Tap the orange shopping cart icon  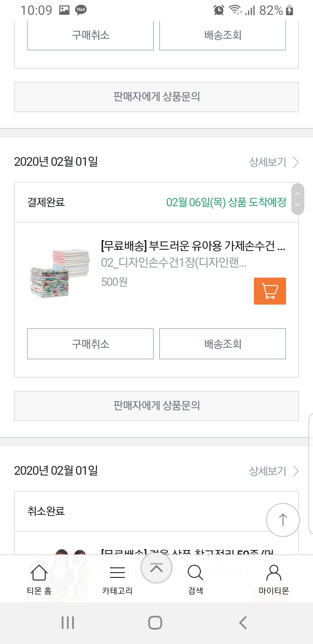tap(270, 291)
